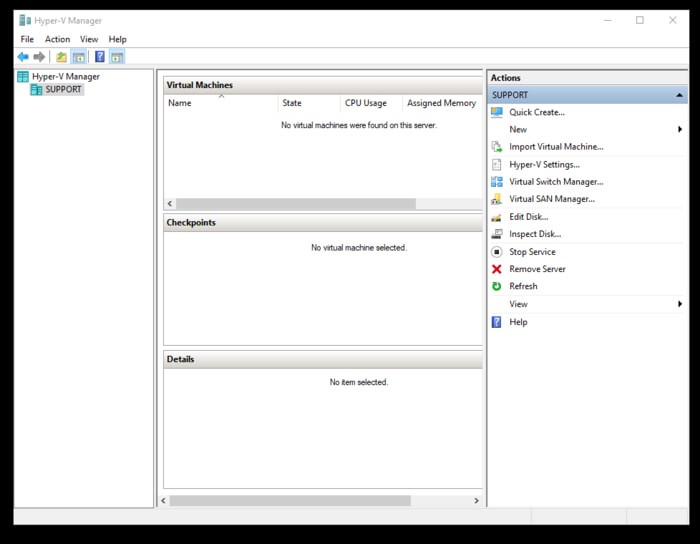
Task: Click the Help question mark icon in Actions
Action: pos(496,322)
